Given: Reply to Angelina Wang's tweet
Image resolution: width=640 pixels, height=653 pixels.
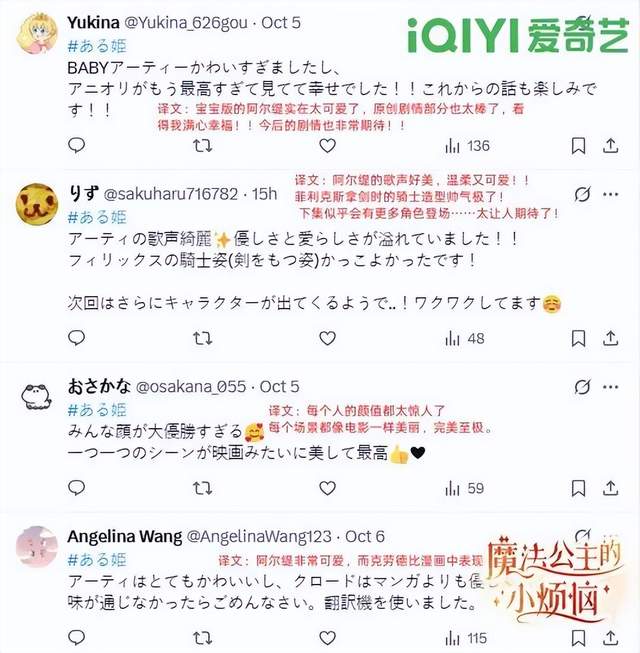Looking at the screenshot, I should click(x=76, y=637).
